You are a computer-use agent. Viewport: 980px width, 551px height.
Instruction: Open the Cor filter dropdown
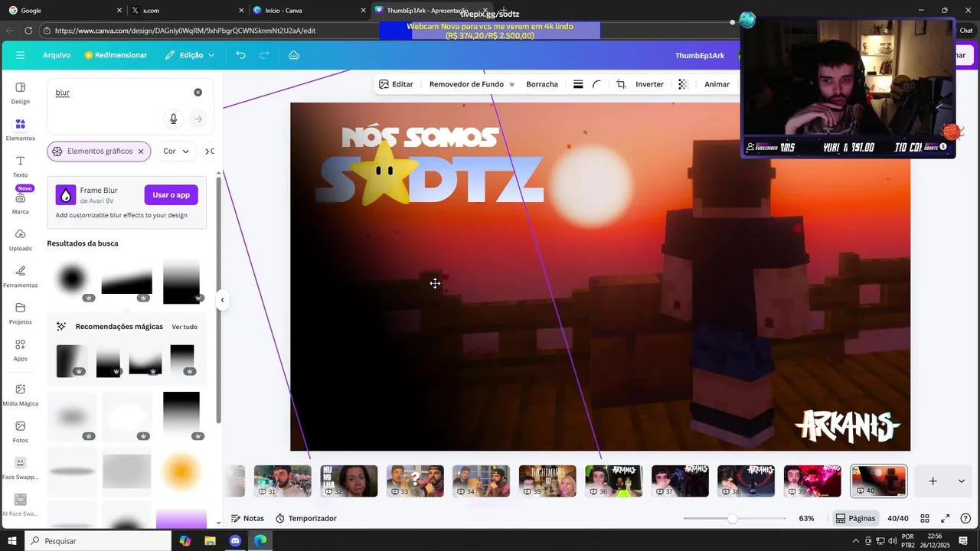click(x=176, y=151)
